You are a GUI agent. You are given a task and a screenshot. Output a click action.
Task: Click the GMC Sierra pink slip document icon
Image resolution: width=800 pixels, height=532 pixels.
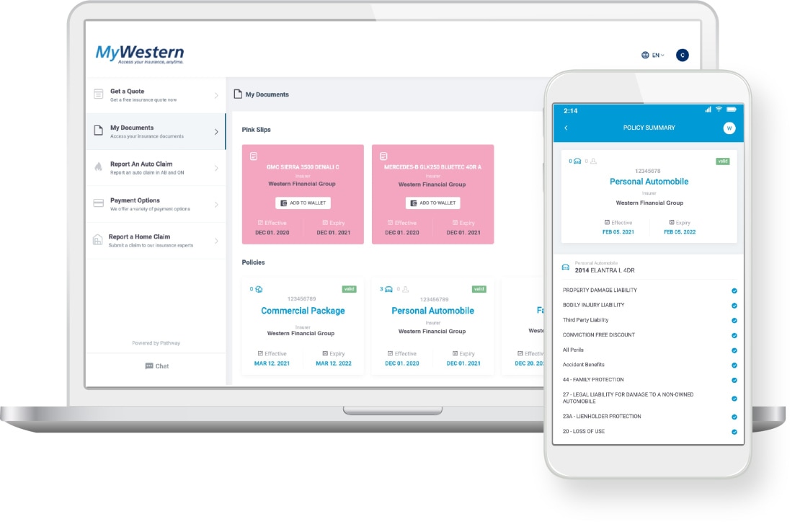254,156
